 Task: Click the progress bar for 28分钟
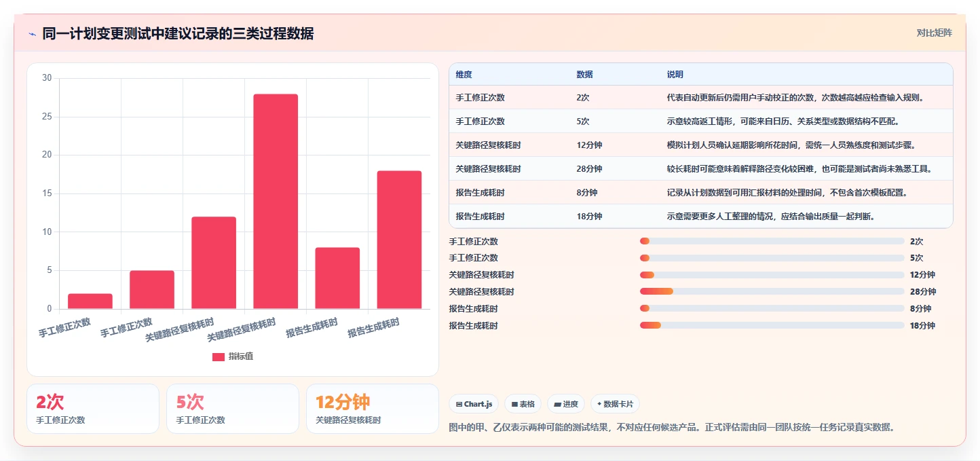(x=772, y=291)
